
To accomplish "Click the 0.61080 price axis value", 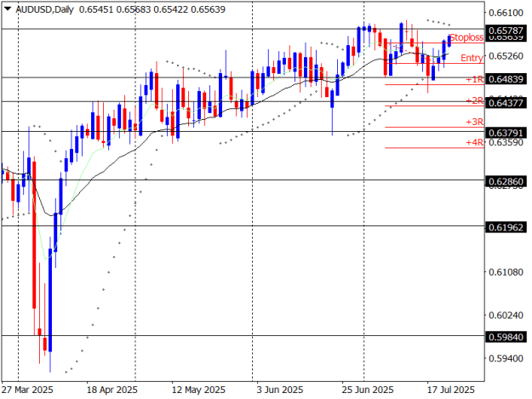I will point(506,272).
